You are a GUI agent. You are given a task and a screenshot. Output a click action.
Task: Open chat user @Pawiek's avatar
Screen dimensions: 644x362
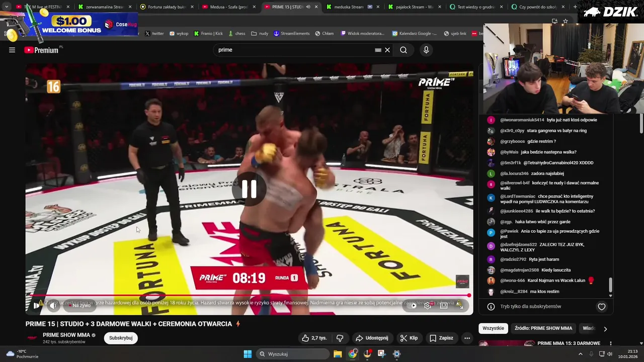pos(491,232)
